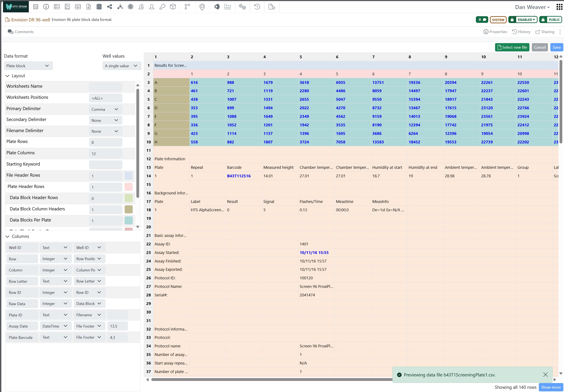Image resolution: width=564 pixels, height=392 pixels.
Task: Click the info circle icon in toolbar
Action: (46, 7)
